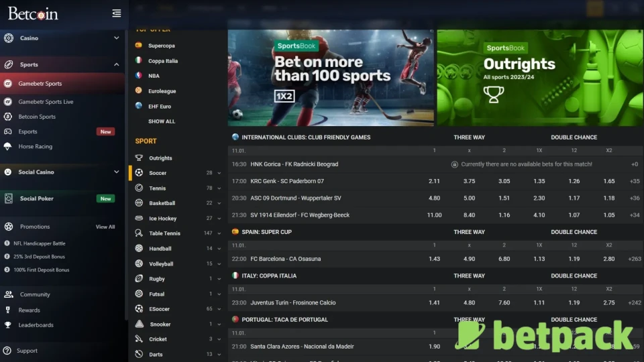This screenshot has width=644, height=362.
Task: Open the Leaderboards cup icon
Action: coord(8,325)
